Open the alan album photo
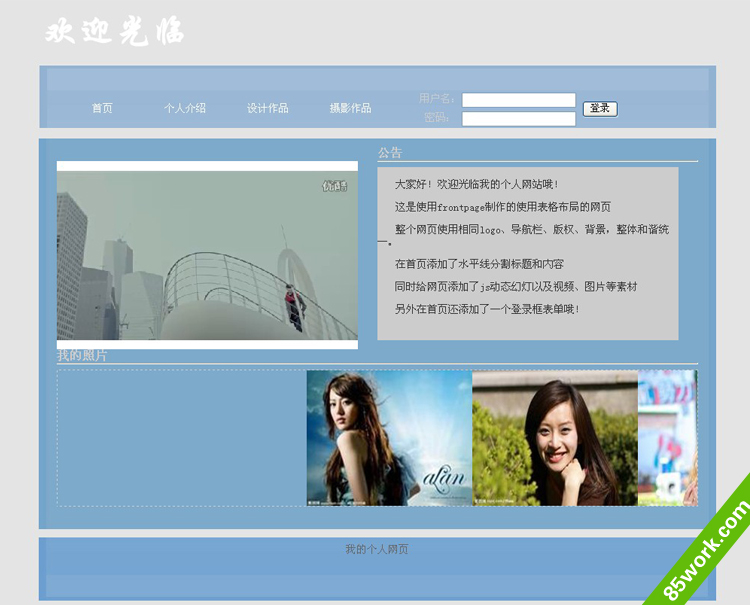The image size is (750, 605). (389, 438)
